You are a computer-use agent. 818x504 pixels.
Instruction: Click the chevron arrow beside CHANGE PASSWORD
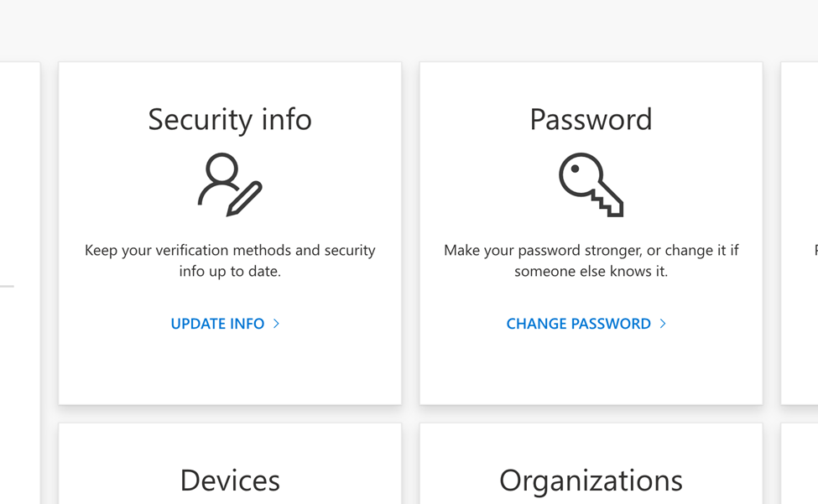[663, 323]
